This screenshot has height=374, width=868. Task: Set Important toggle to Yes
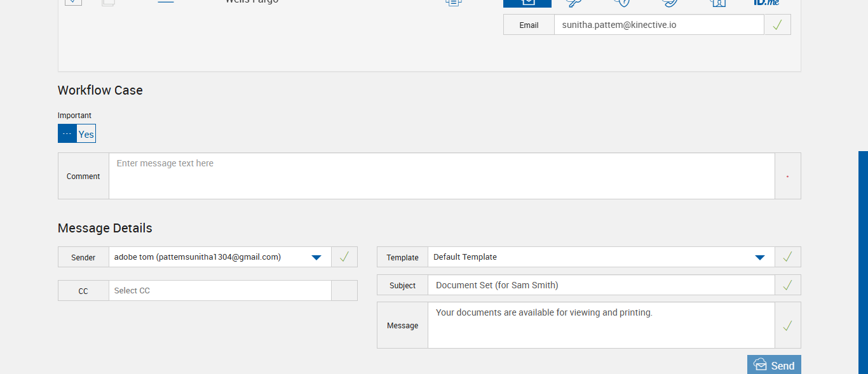(x=86, y=134)
